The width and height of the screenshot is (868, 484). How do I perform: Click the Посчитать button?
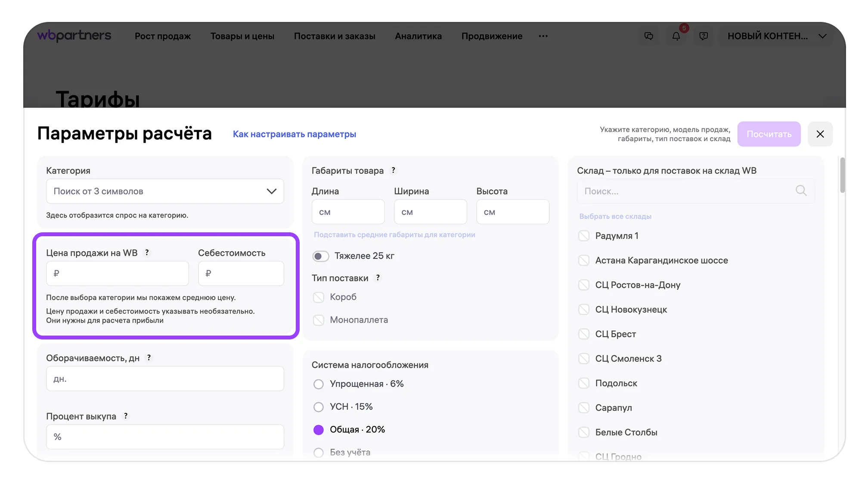[769, 134]
